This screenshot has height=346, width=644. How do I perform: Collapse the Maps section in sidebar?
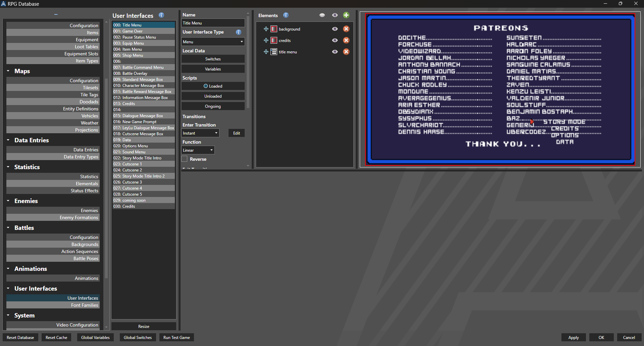coord(8,71)
